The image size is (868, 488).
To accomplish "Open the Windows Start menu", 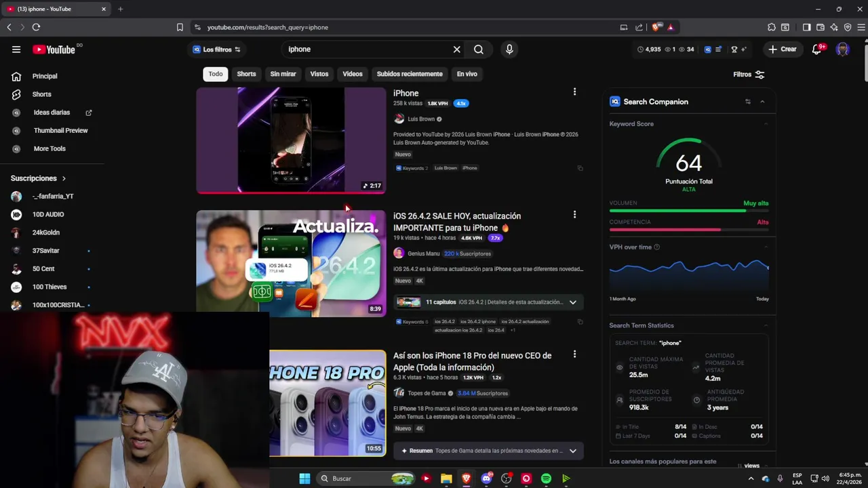I will click(304, 479).
